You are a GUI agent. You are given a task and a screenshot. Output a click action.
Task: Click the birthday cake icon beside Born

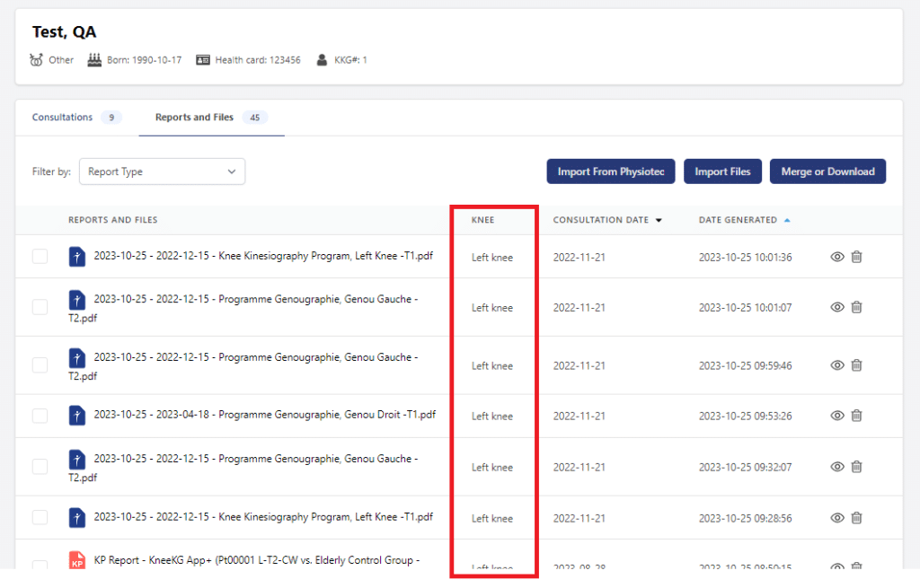94,60
